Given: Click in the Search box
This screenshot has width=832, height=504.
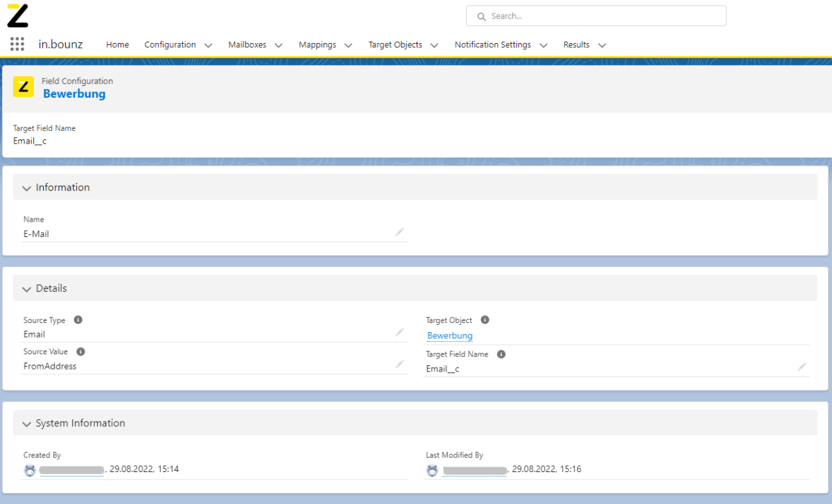Looking at the screenshot, I should (596, 16).
